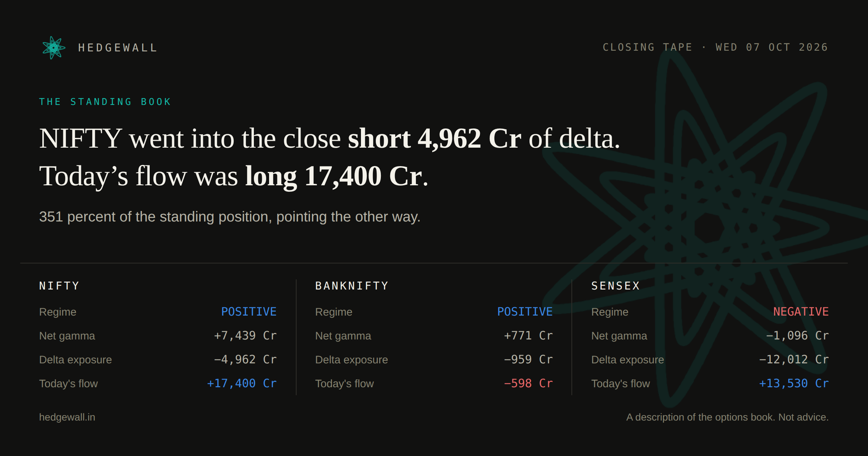Click the HEDGEWALL brand name text
Image resolution: width=868 pixels, height=456 pixels.
point(118,48)
